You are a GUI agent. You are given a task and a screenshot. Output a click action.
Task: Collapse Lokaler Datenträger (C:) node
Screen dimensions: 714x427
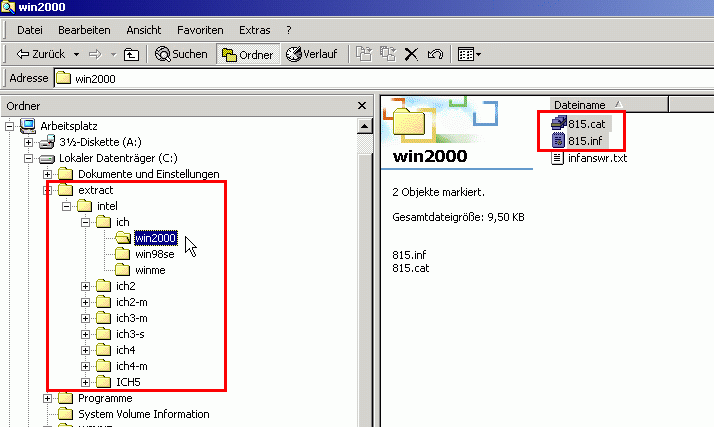point(29,158)
